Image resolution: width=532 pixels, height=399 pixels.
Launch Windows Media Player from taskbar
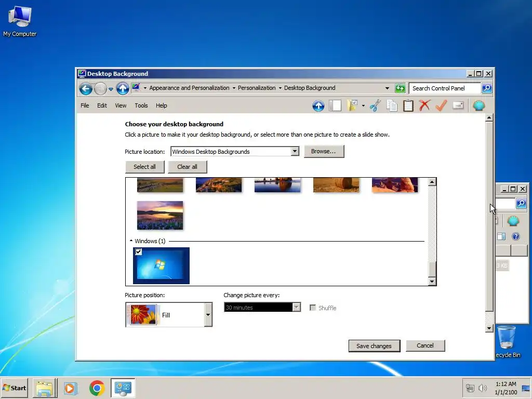(x=71, y=388)
